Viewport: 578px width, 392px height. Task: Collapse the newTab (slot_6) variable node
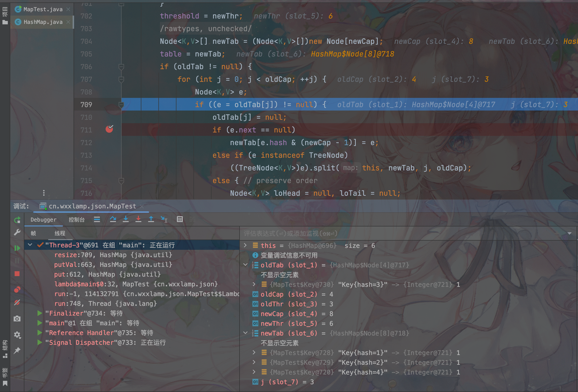coord(245,333)
